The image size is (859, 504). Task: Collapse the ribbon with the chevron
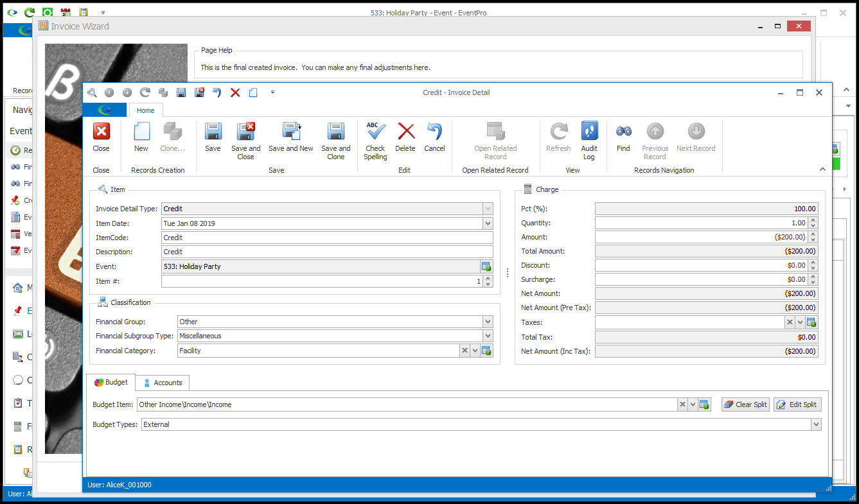click(x=822, y=169)
